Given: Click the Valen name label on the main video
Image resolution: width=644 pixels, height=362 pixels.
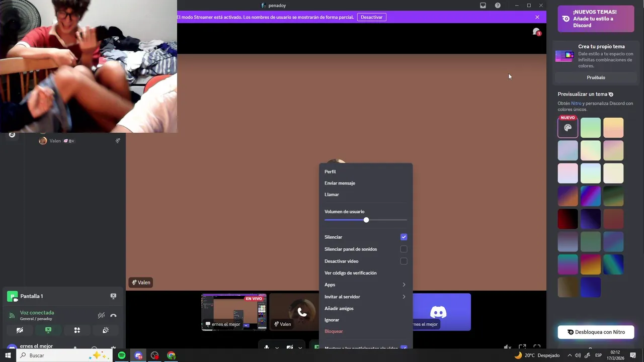Looking at the screenshot, I should pyautogui.click(x=141, y=283).
